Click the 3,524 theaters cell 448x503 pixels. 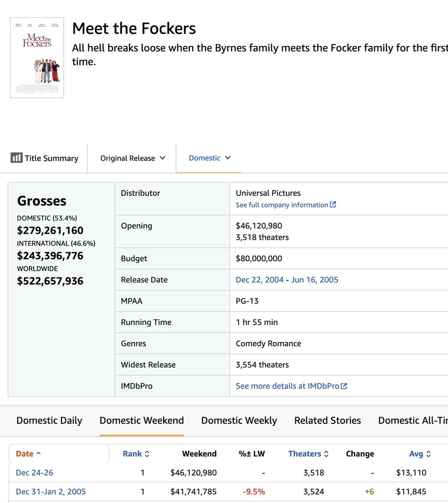tap(314, 491)
